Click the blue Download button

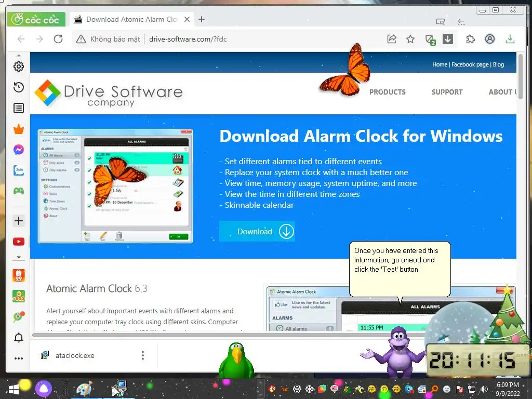(x=257, y=231)
